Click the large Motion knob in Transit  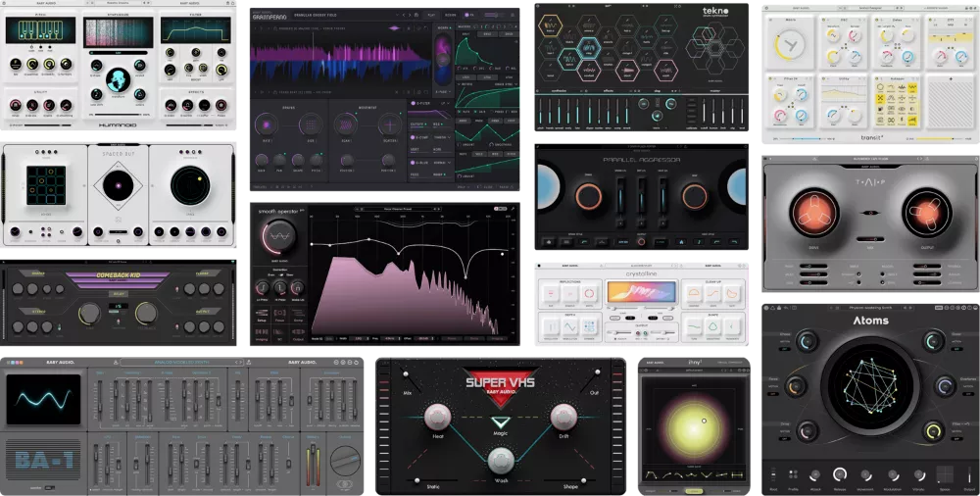click(x=790, y=44)
